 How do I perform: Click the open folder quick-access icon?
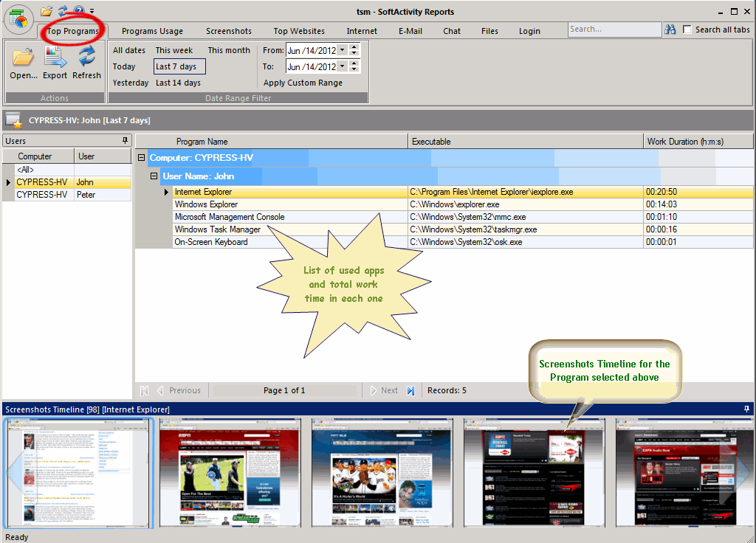47,10
